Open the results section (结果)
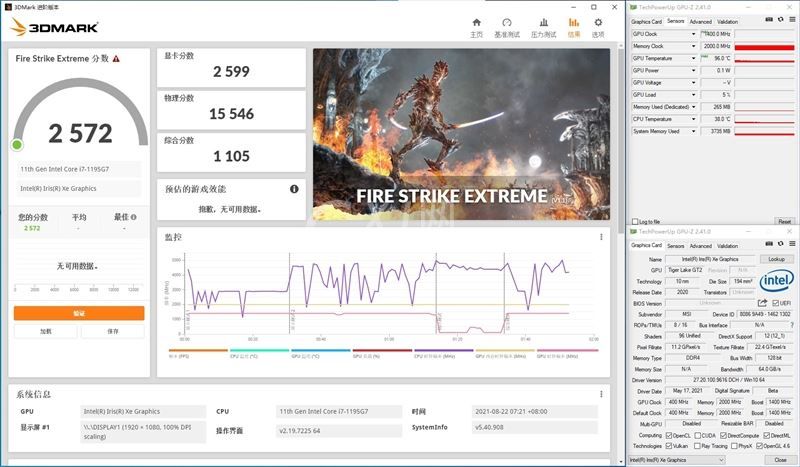This screenshot has width=800, height=467. (574, 28)
